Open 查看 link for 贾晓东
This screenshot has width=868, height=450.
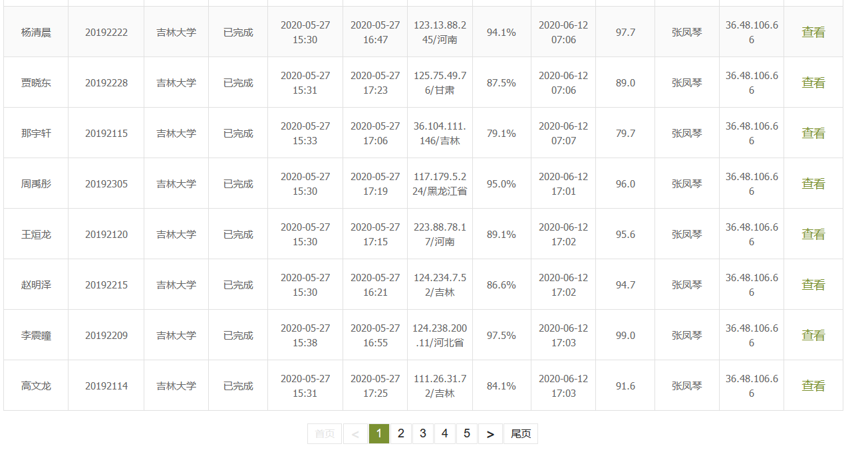point(813,82)
